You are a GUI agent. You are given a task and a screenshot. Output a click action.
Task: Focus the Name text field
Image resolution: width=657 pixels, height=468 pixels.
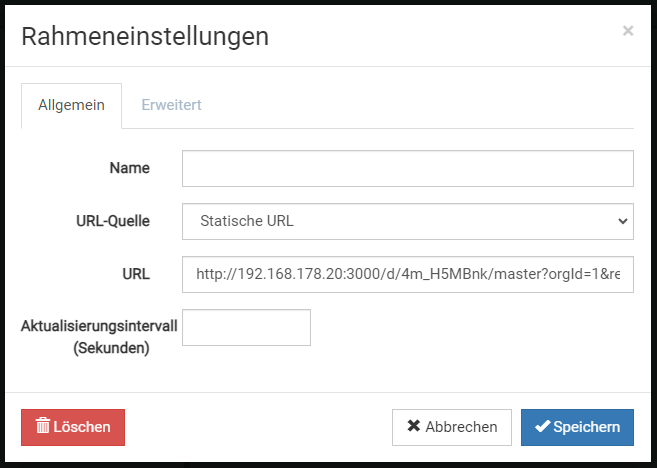pyautogui.click(x=407, y=169)
